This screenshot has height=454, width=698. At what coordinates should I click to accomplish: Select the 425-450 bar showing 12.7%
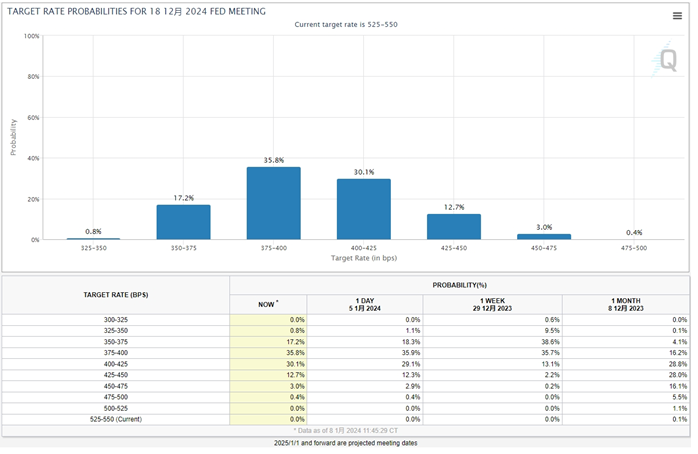(454, 227)
